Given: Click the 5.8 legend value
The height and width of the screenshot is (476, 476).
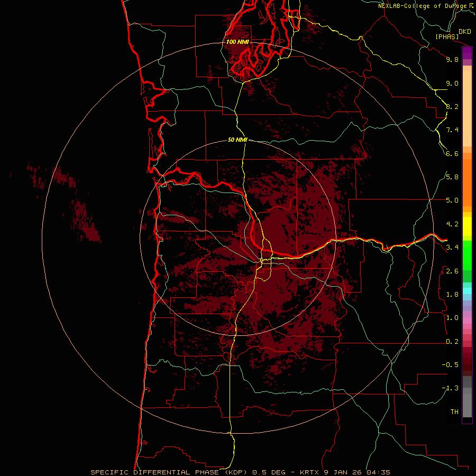Looking at the screenshot, I should coord(452,177).
